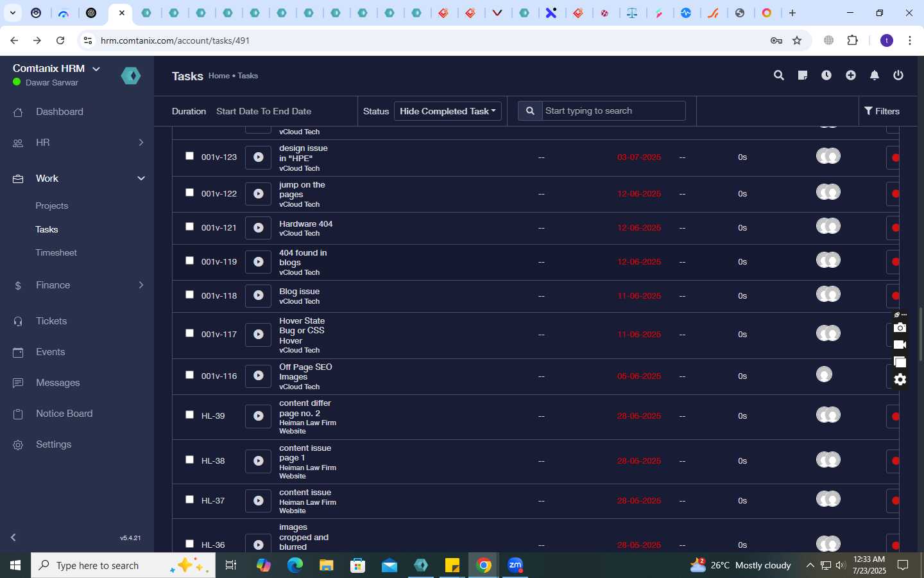Click the screenshot camera icon on right edge
Screen dimensions: 924x578
point(900,328)
